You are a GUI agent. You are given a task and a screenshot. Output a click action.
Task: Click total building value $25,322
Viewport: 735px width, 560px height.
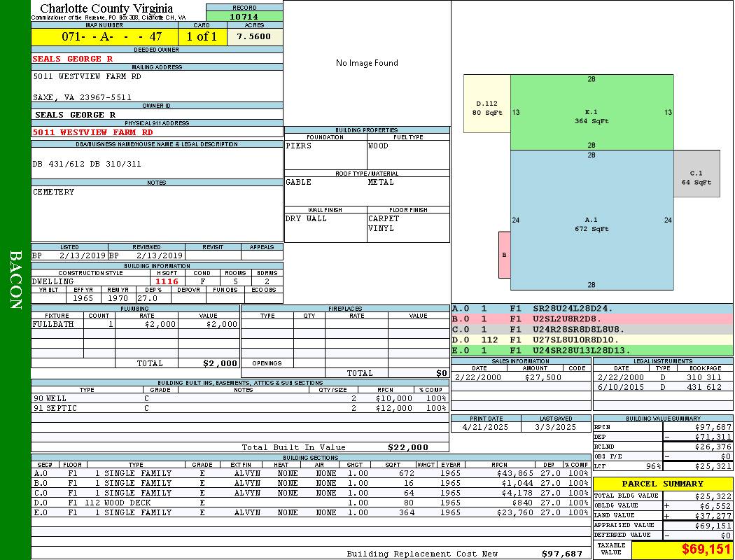713,496
